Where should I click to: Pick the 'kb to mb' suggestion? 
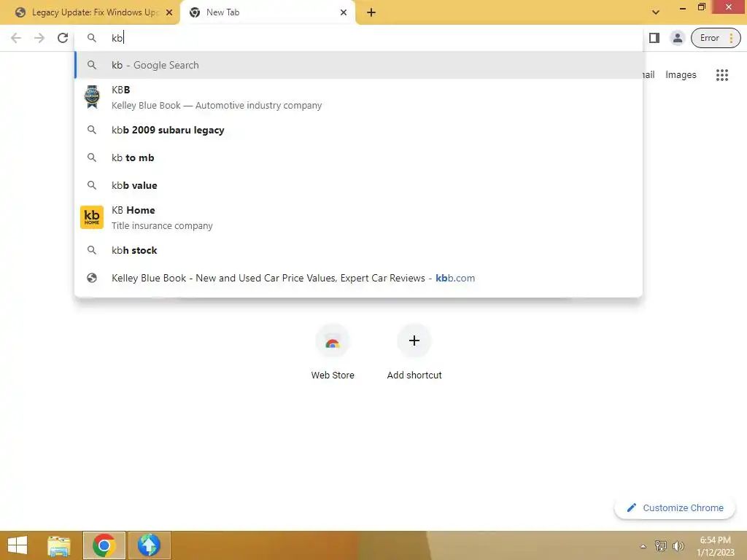pos(358,157)
